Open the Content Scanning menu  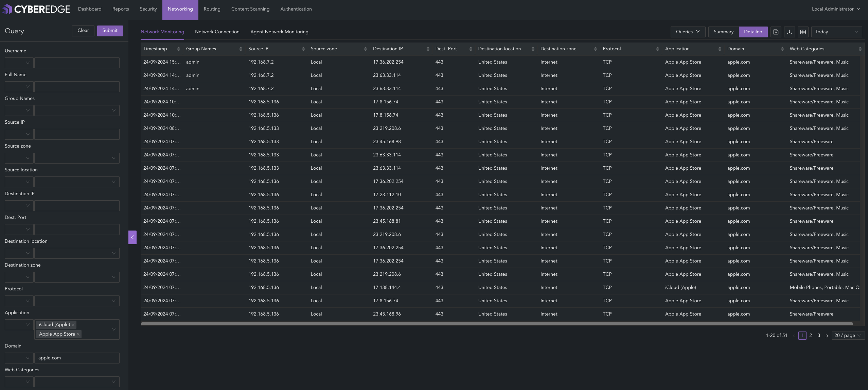coord(250,9)
